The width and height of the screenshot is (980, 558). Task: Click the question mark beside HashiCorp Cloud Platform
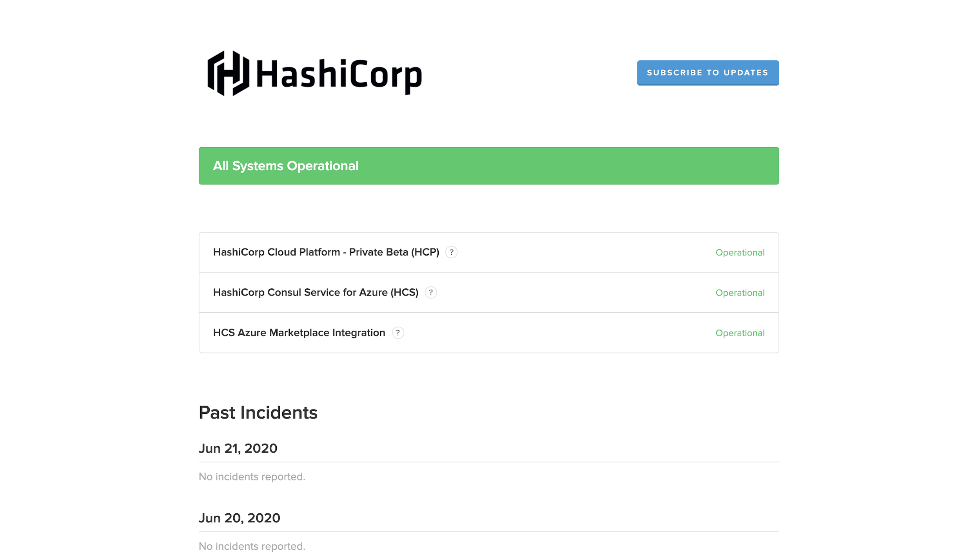click(452, 253)
